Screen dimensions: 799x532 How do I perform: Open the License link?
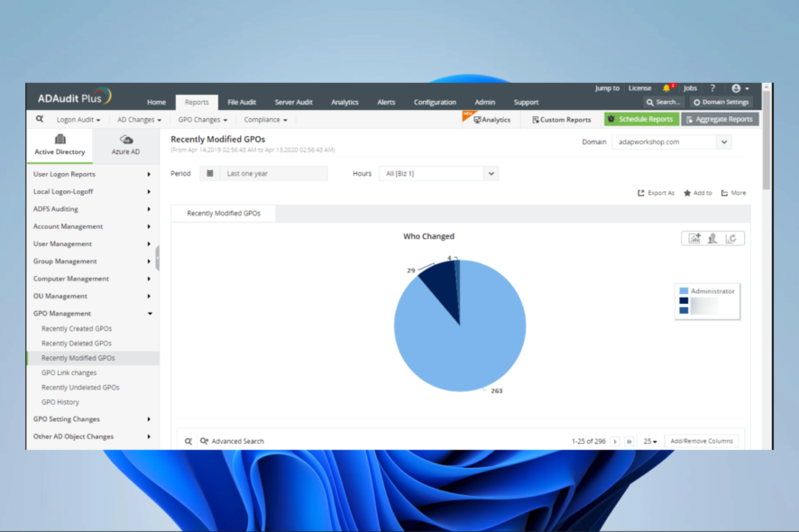[639, 88]
